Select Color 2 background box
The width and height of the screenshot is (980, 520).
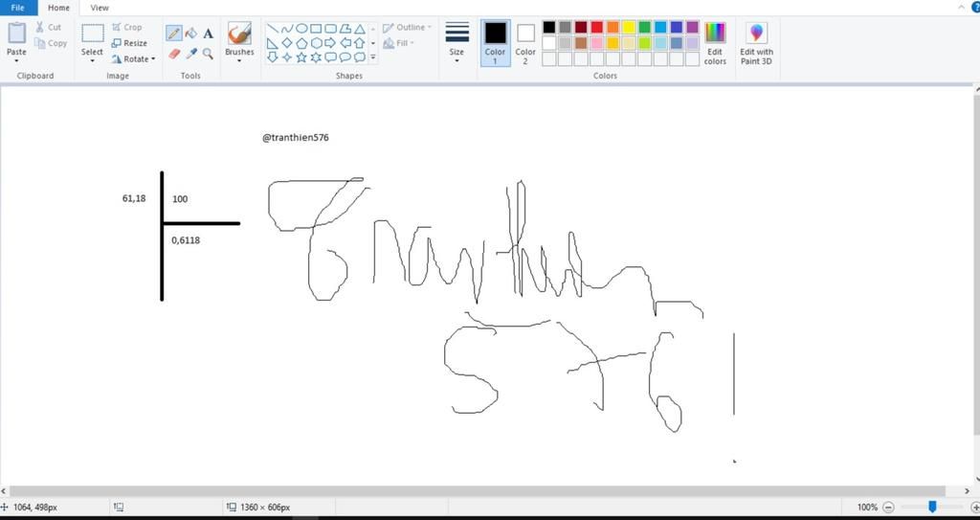(525, 44)
